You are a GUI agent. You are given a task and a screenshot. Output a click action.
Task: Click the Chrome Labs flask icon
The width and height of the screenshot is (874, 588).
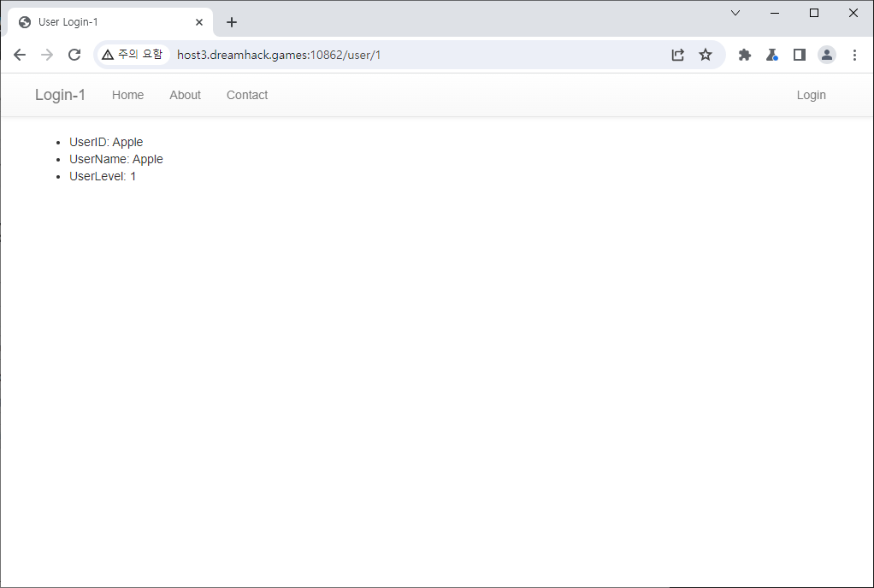click(771, 55)
